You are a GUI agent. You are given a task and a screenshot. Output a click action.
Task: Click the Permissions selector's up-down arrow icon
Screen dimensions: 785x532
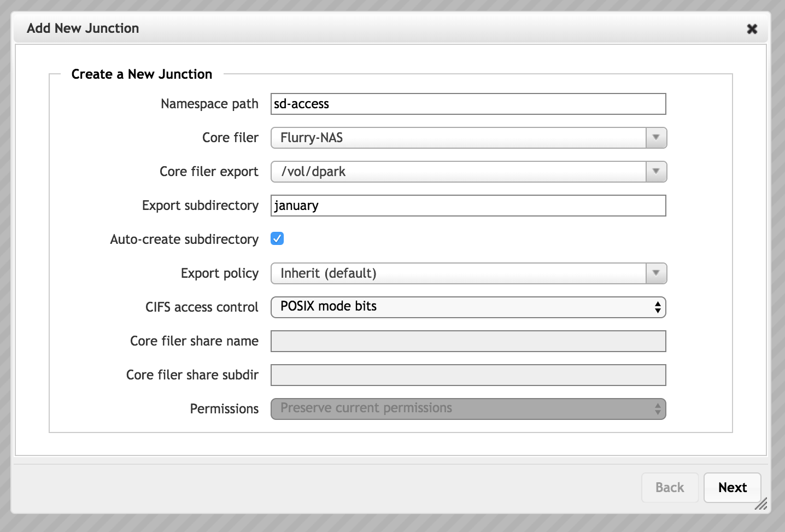658,408
